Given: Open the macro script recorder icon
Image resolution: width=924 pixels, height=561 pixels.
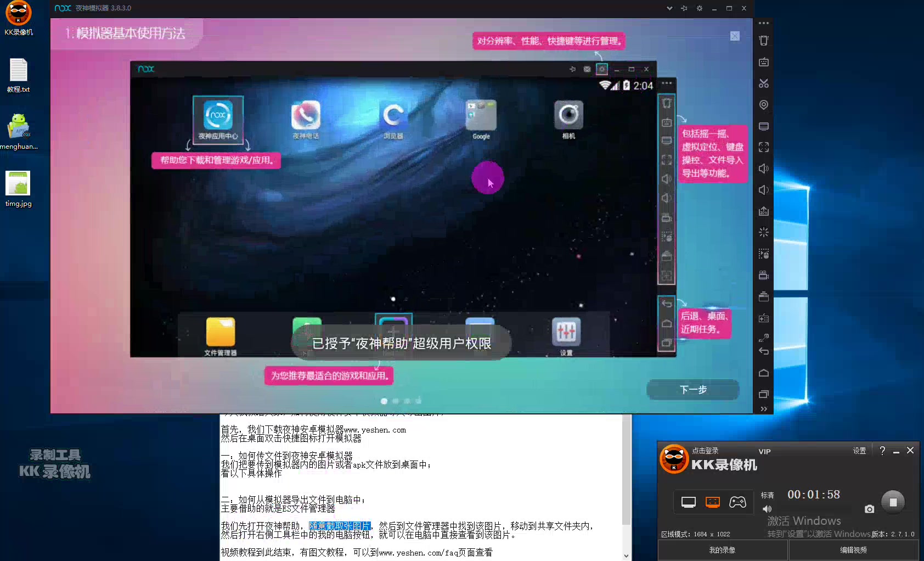Looking at the screenshot, I should point(763,254).
